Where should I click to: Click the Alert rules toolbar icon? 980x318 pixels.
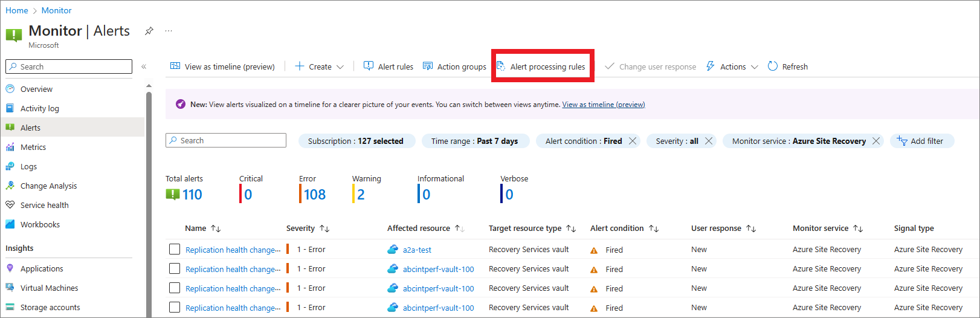point(369,66)
